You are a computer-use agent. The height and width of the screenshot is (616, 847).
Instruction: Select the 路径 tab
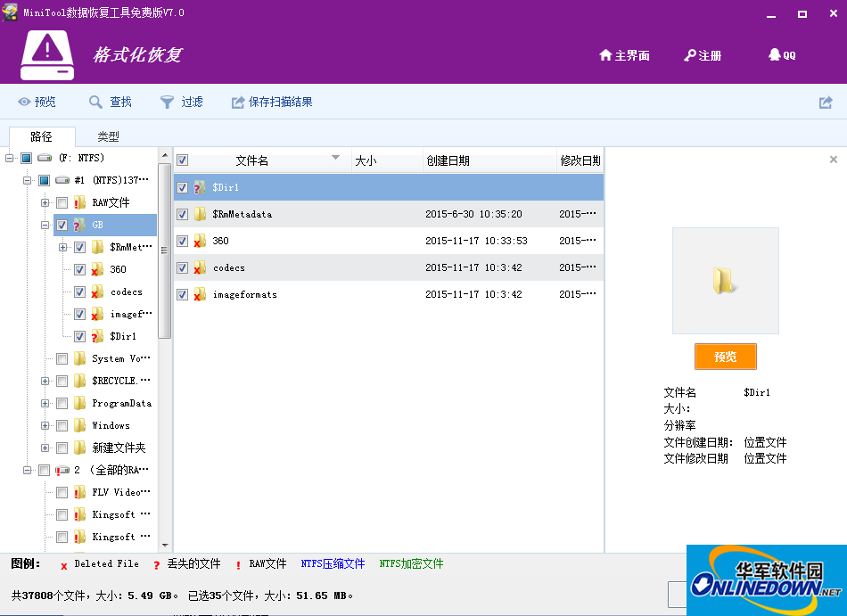pos(42,136)
